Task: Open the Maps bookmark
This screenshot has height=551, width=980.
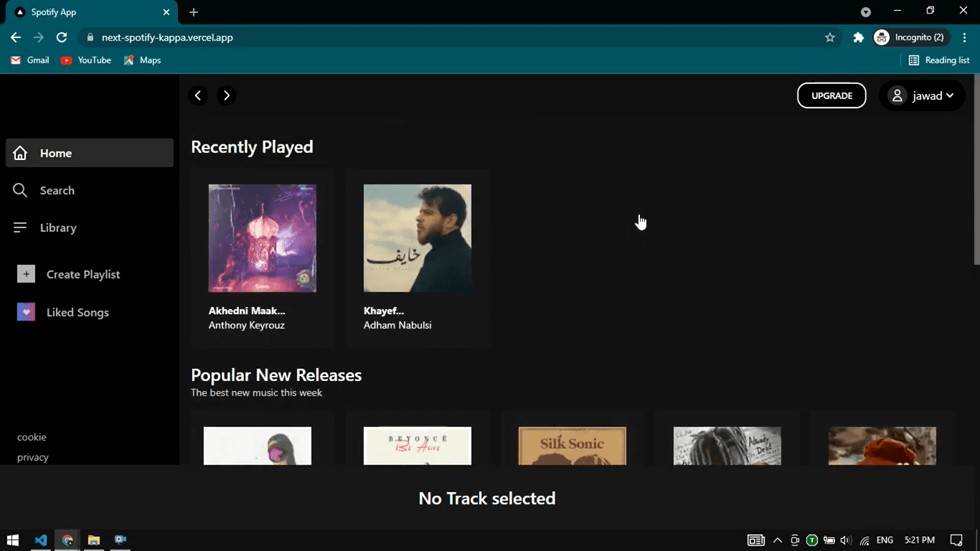Action: coord(142,60)
